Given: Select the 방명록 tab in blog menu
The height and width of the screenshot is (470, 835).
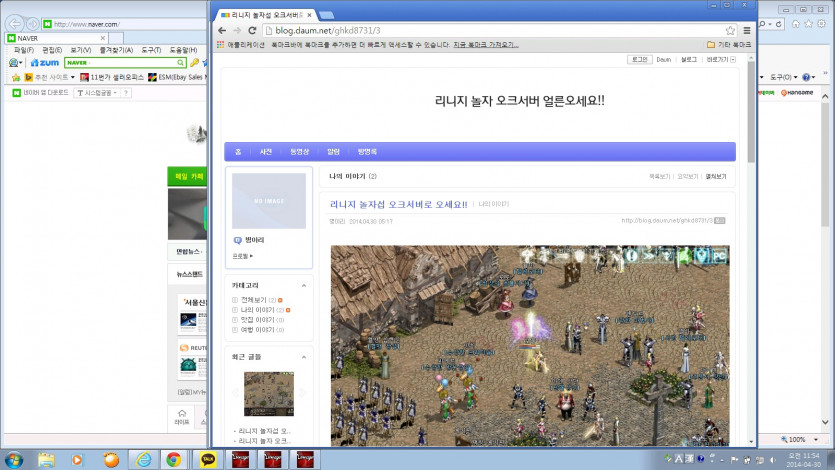Looking at the screenshot, I should [367, 152].
